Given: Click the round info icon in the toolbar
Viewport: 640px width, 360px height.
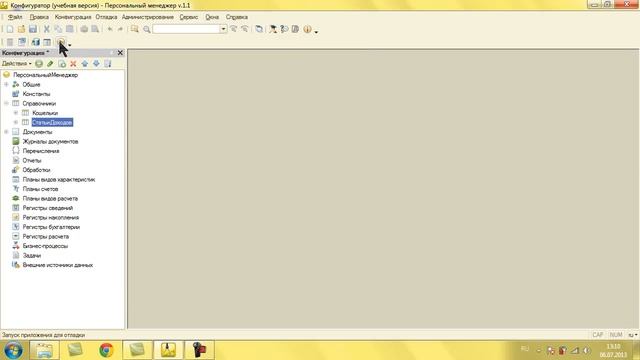Looking at the screenshot, I should click(307, 29).
